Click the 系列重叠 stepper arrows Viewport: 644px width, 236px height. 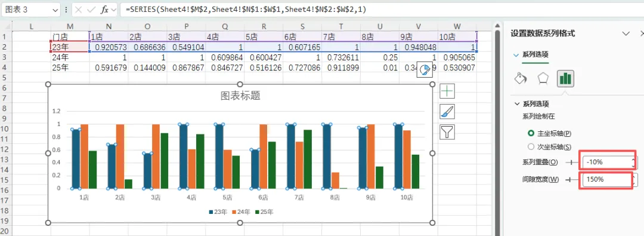[634, 163]
